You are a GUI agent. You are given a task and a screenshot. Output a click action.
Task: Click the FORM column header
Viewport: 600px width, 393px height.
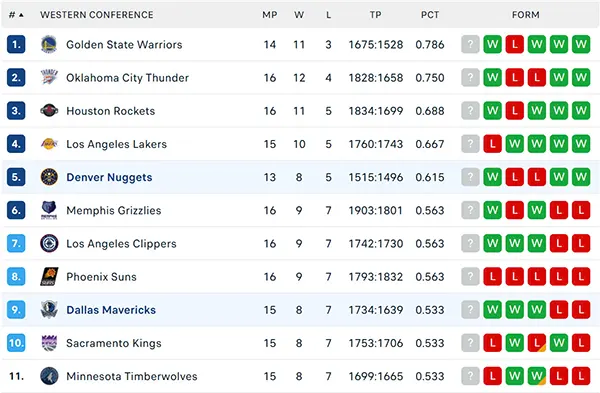pyautogui.click(x=525, y=15)
